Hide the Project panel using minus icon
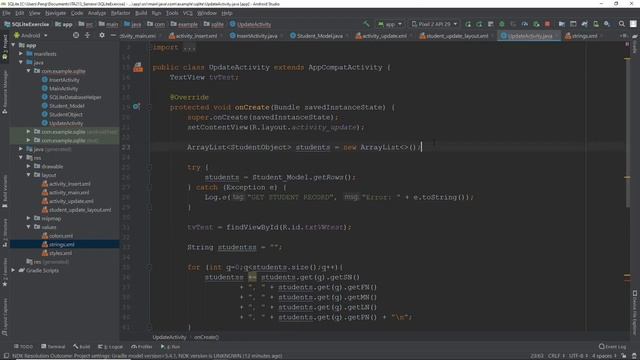The image size is (640, 360). [113, 36]
